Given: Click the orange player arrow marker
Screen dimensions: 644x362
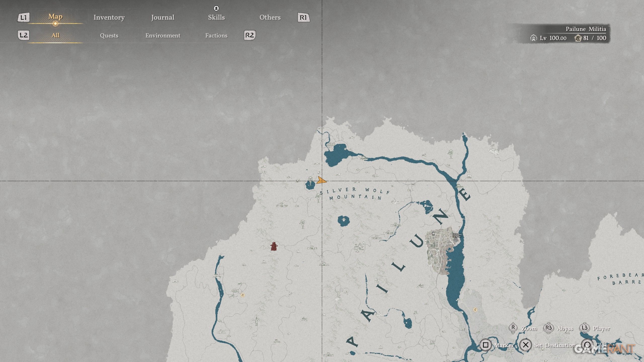Looking at the screenshot, I should pos(321,180).
